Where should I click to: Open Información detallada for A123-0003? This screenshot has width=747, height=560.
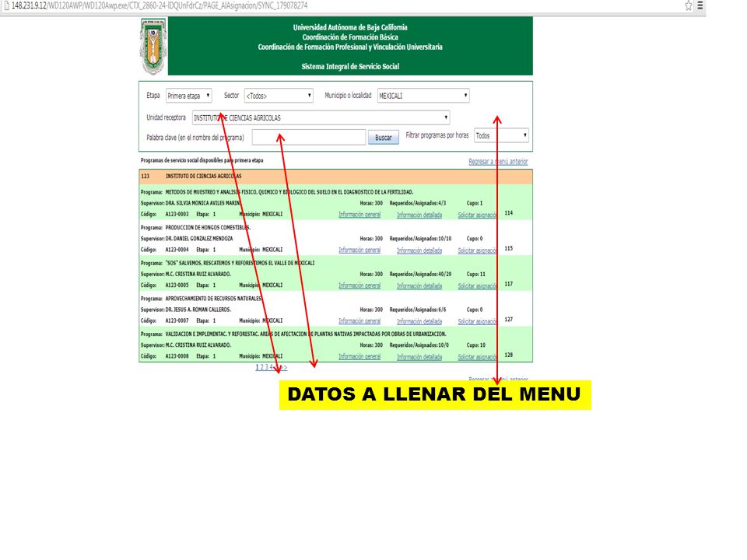419,215
